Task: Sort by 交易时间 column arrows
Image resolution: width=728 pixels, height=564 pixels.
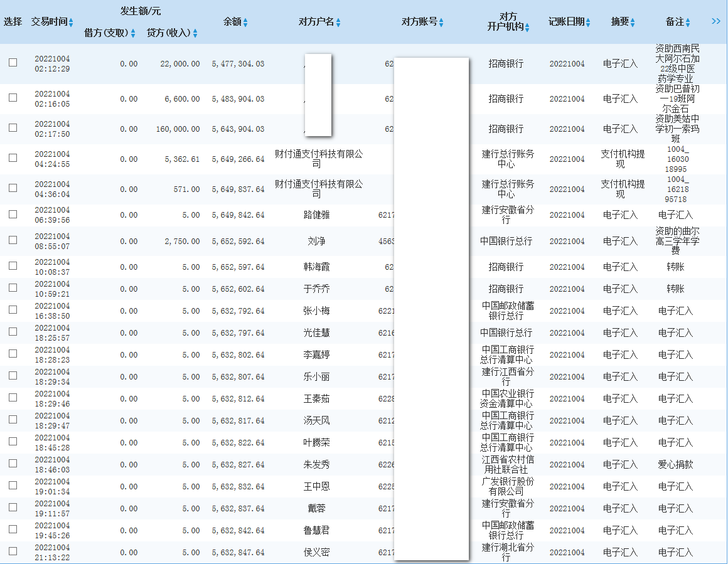Action: pyautogui.click(x=71, y=23)
